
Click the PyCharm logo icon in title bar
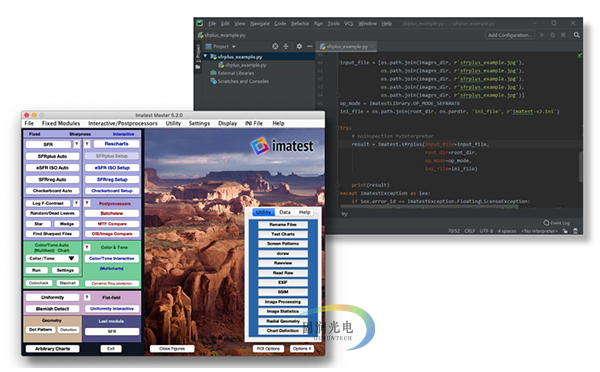point(200,23)
